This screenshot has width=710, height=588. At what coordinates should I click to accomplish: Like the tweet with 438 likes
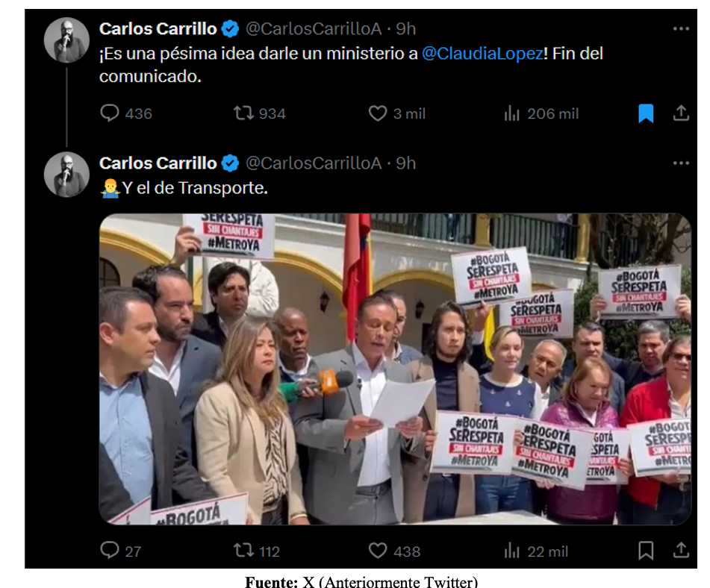(378, 551)
